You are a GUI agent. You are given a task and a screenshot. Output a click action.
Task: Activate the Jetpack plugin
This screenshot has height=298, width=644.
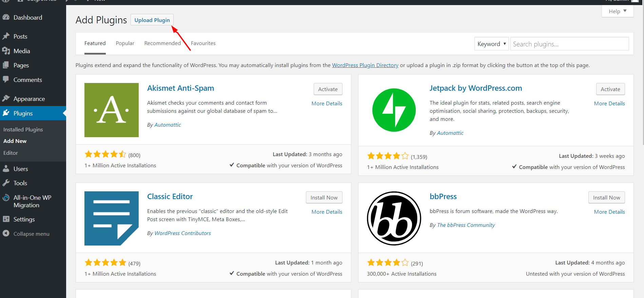pyautogui.click(x=610, y=89)
